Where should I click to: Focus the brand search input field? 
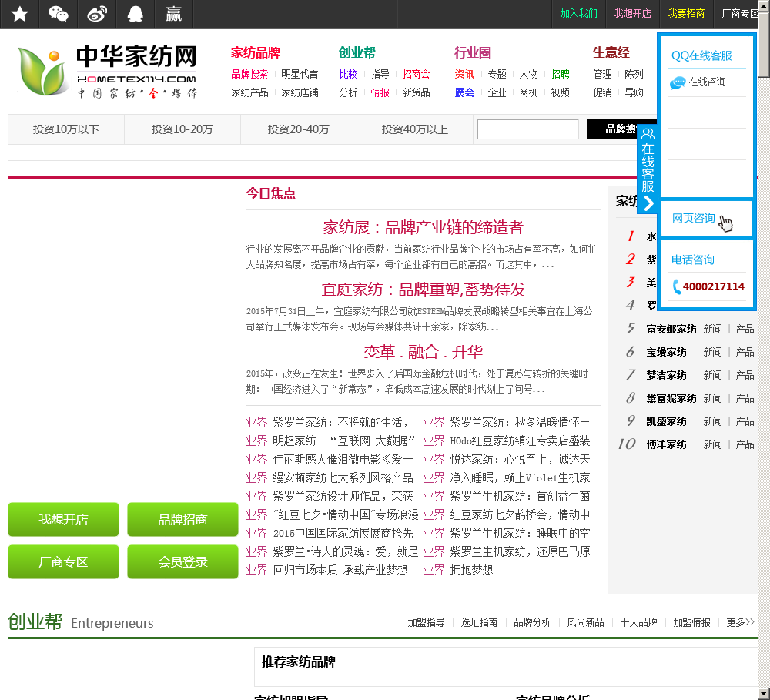click(528, 129)
